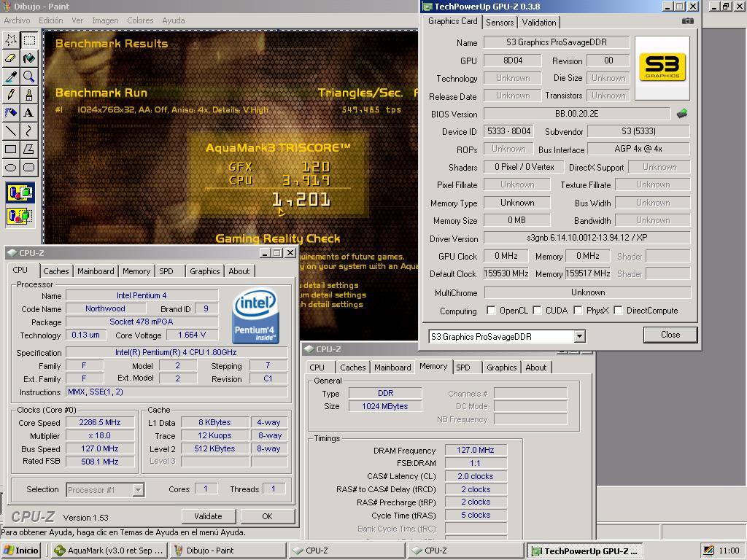747x560 pixels.
Task: Open the Graphics tab in Memory CPU-Z window
Action: (x=502, y=367)
